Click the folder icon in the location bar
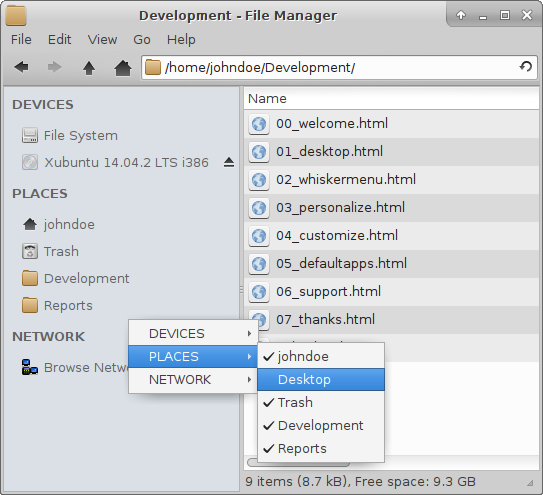543x495 pixels. tap(153, 67)
